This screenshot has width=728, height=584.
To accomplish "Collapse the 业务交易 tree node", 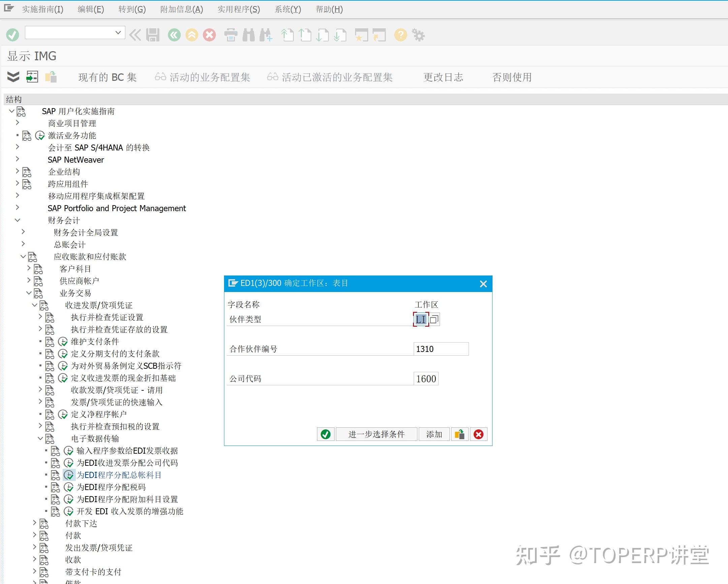I will pyautogui.click(x=28, y=293).
